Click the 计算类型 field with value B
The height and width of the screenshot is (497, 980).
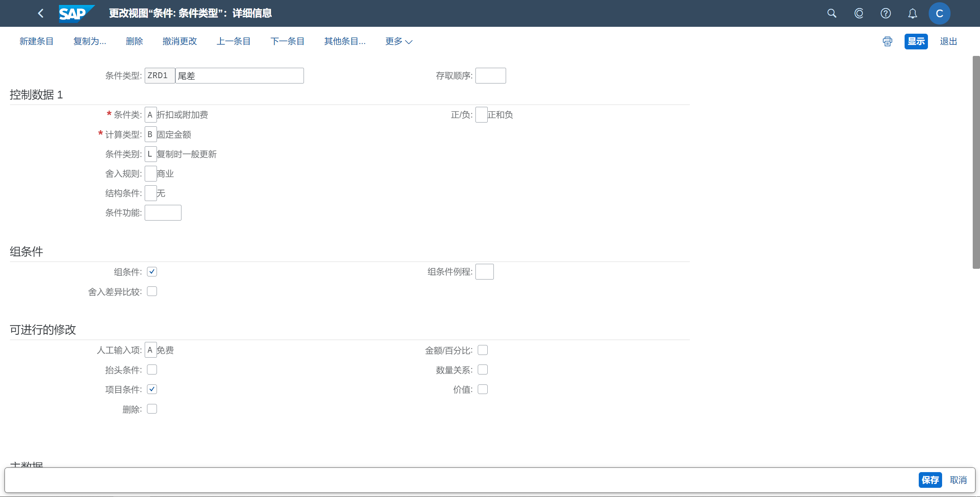click(x=150, y=134)
